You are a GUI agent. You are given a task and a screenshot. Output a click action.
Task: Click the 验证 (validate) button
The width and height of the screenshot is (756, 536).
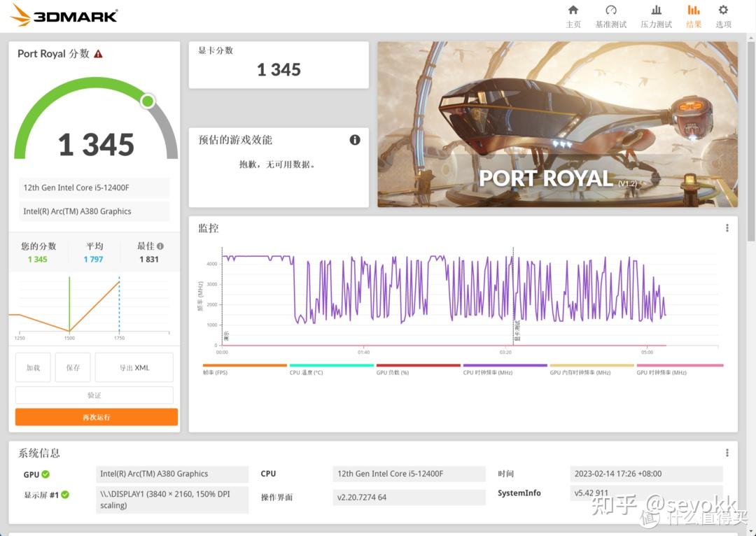[94, 395]
